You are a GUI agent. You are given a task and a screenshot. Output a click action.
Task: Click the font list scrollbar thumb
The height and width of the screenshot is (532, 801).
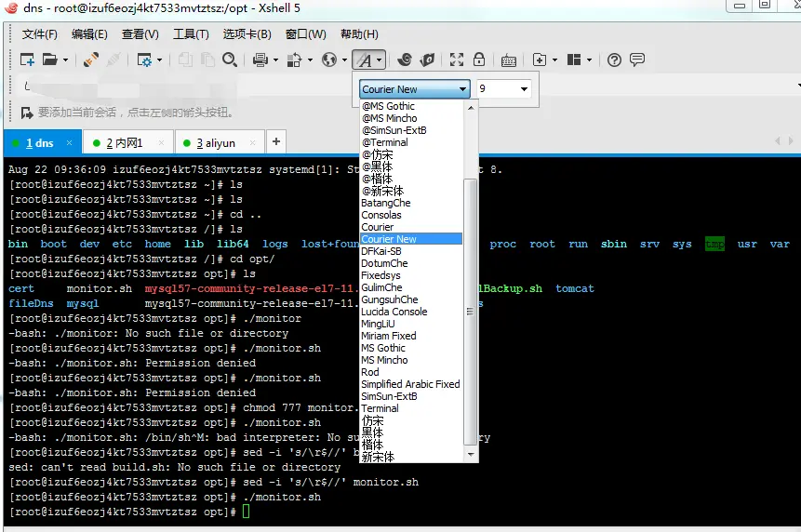[471, 312]
